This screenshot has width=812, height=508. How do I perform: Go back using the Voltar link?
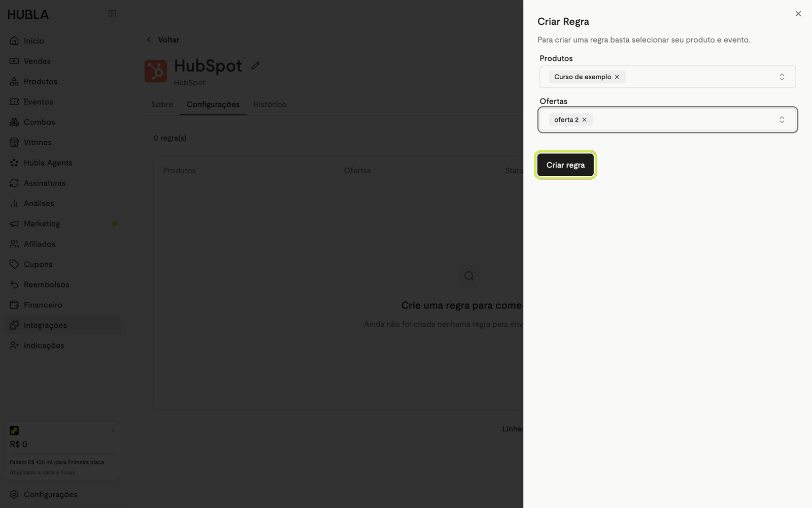163,40
